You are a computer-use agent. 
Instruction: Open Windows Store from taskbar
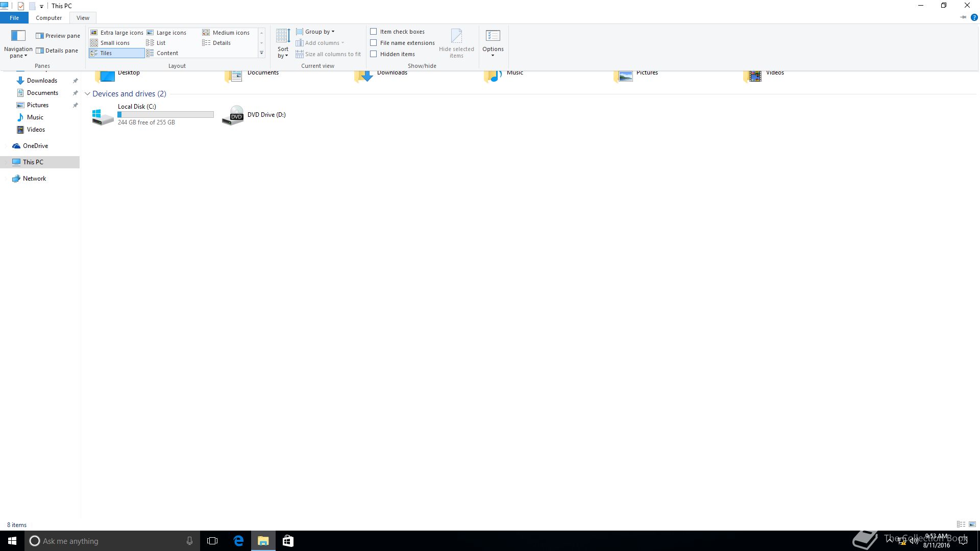pos(288,541)
